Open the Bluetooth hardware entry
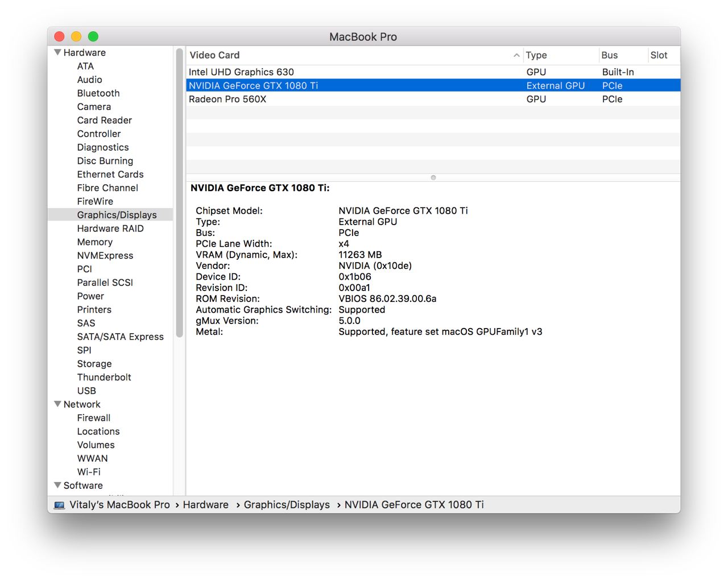Image resolution: width=728 pixels, height=581 pixels. (x=98, y=93)
